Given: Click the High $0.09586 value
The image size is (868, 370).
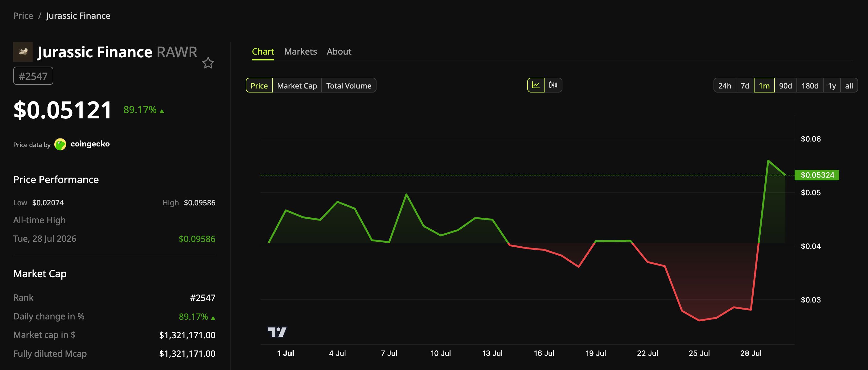Looking at the screenshot, I should pyautogui.click(x=200, y=203).
